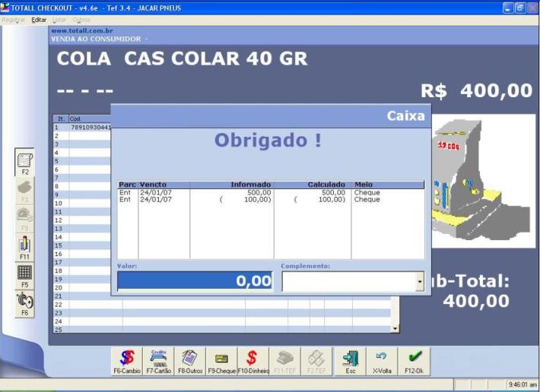Click the greyed F3 sidebar icon
Viewport: 540px width, 392px height.
tap(25, 191)
